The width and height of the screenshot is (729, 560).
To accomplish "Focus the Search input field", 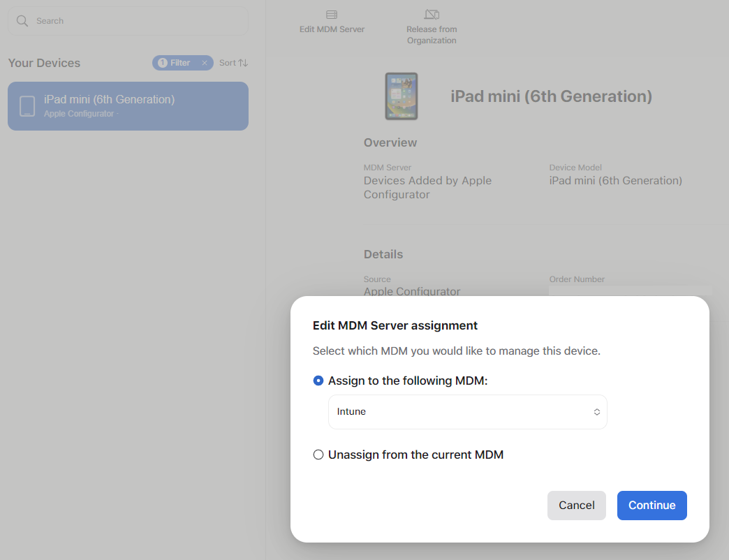I will (128, 21).
